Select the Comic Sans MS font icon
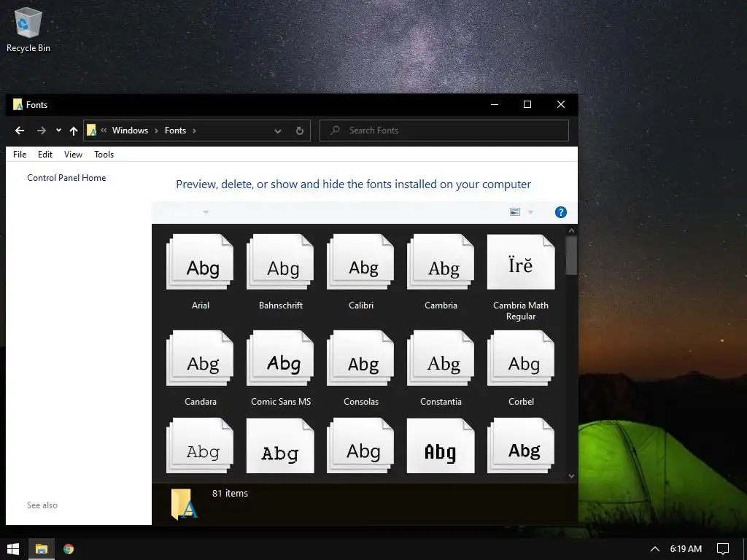 pos(280,358)
